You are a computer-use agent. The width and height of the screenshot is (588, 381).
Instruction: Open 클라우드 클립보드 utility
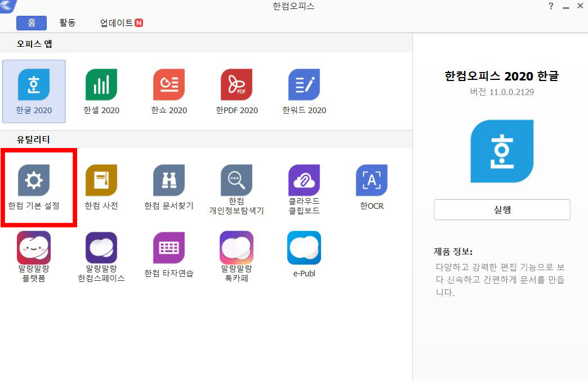304,180
